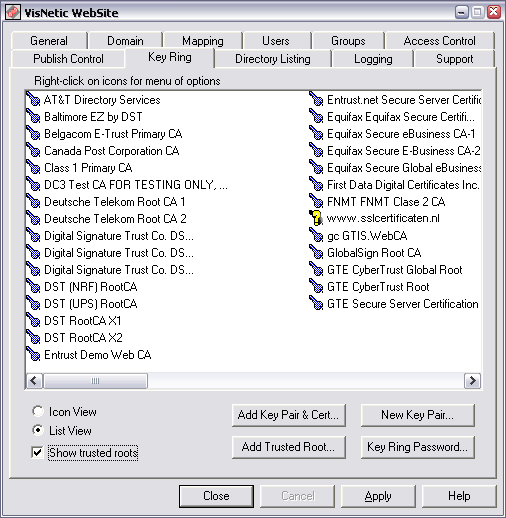Click key icon for Equifax Secure Global eBusiness

pos(316,167)
